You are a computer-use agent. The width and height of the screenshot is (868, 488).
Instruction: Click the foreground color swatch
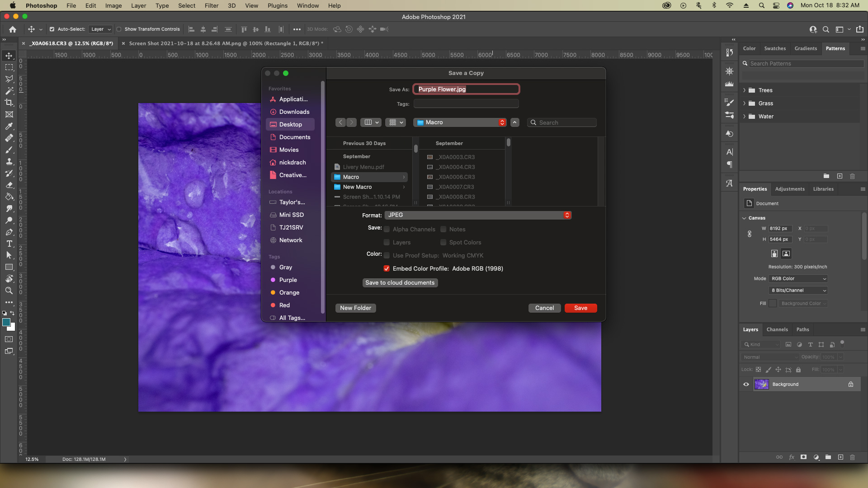coord(6,322)
